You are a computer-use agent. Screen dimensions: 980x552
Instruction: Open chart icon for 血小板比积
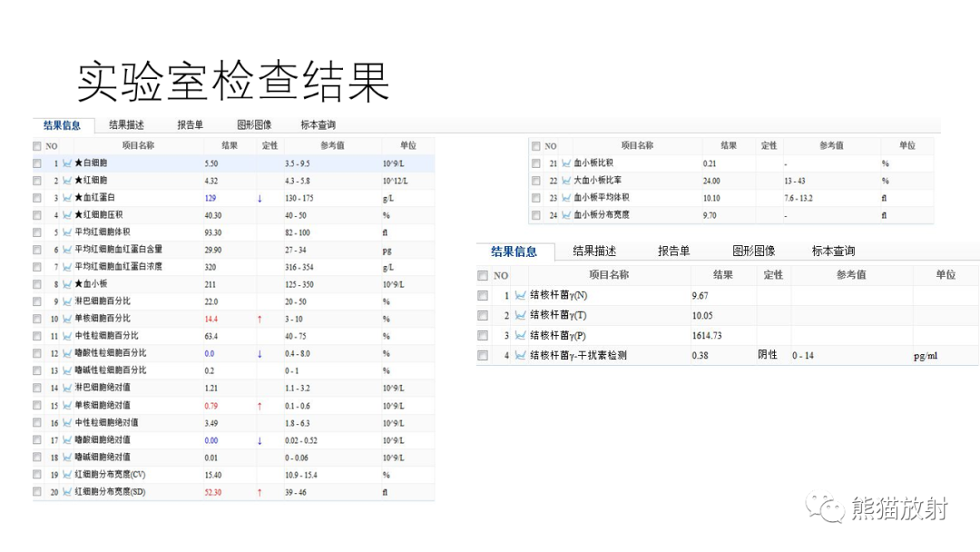coord(566,163)
